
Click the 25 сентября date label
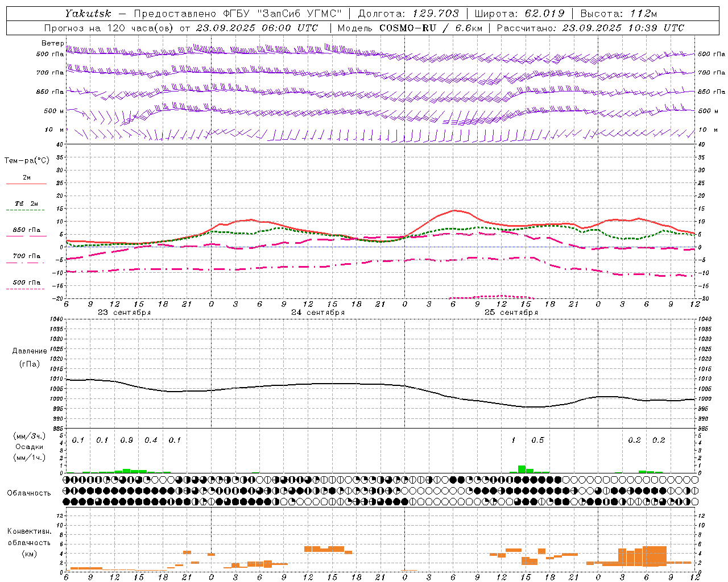point(511,313)
